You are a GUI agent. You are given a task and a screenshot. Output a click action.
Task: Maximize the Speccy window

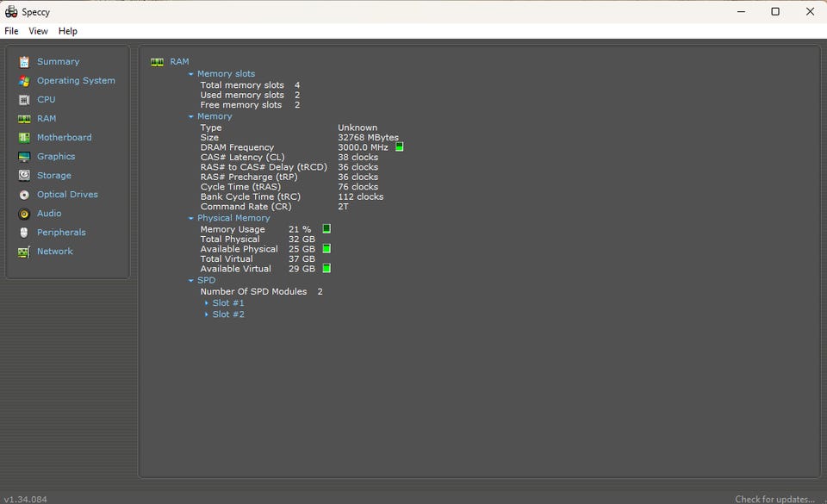point(774,11)
